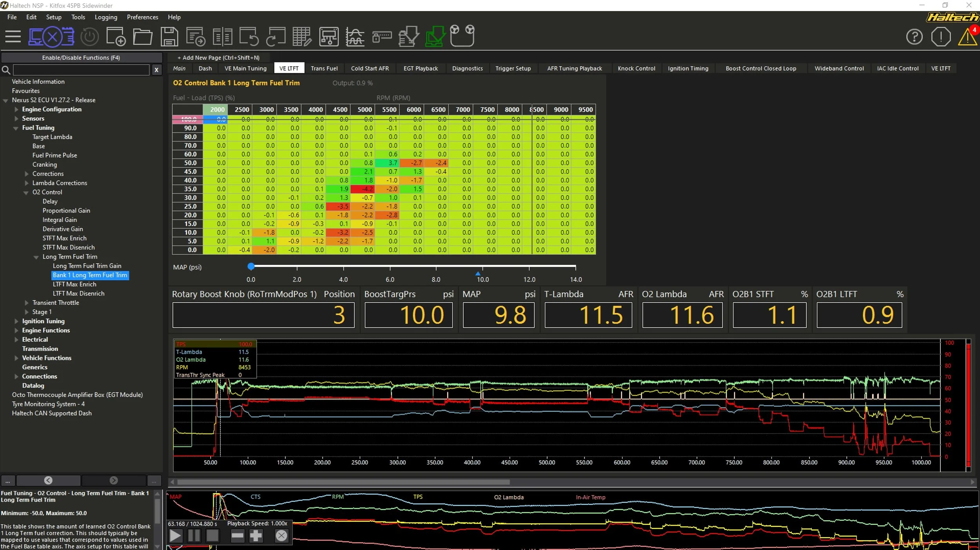Viewport: 980px width, 550px height.
Task: Click the open folder icon
Action: tap(143, 37)
